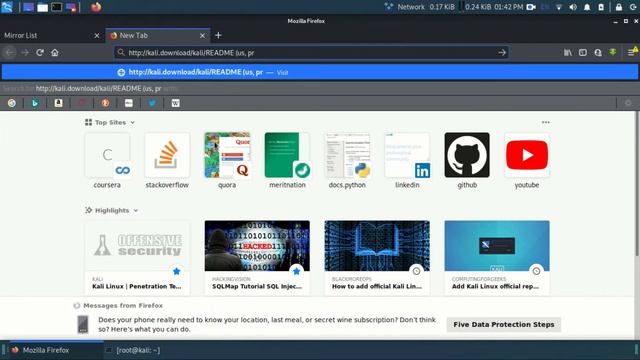Click the green download extension icon
The height and width of the screenshot is (360, 640).
click(613, 52)
